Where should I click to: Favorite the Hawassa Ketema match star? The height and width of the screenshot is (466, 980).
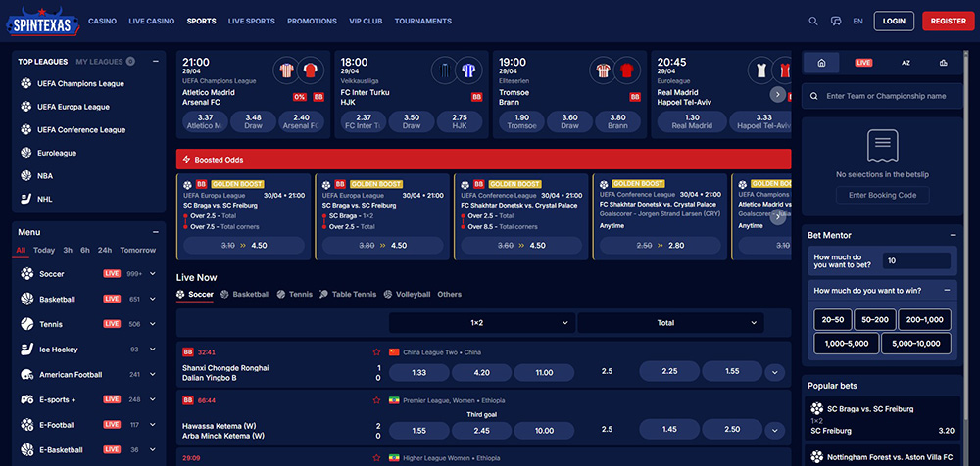[376, 399]
